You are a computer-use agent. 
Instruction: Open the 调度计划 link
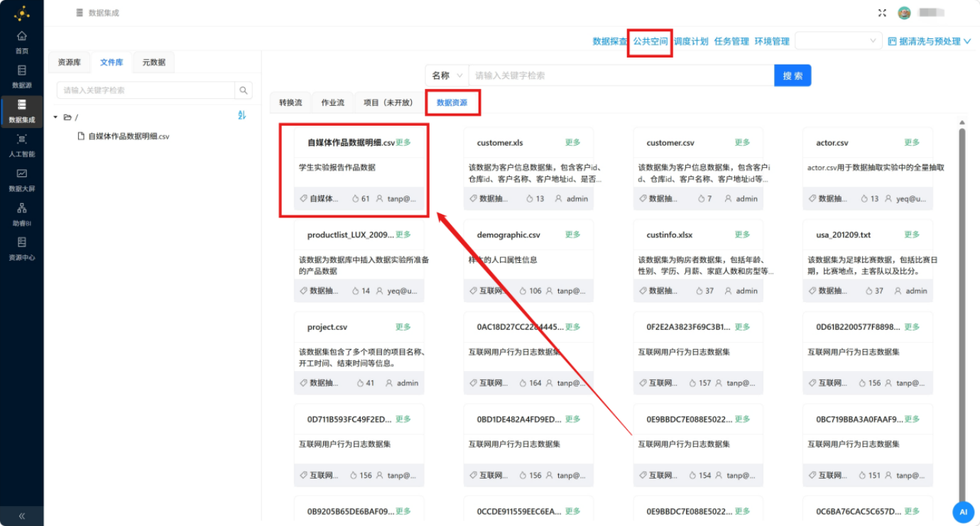point(691,42)
